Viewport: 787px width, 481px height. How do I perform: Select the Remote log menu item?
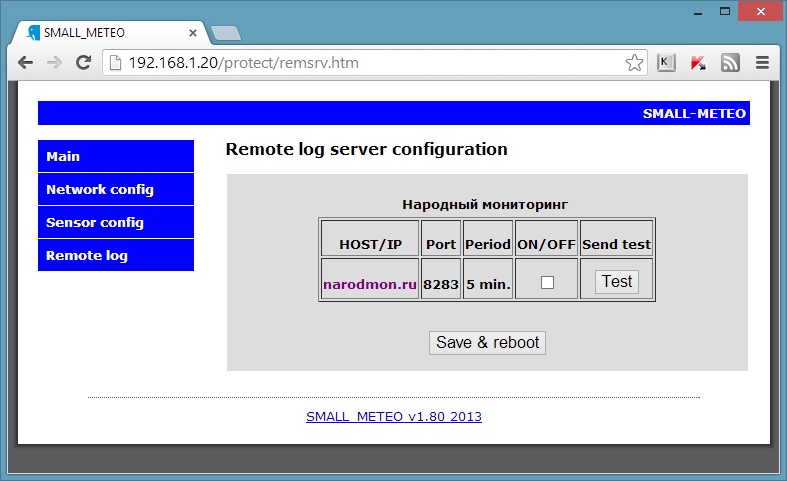click(x=116, y=255)
